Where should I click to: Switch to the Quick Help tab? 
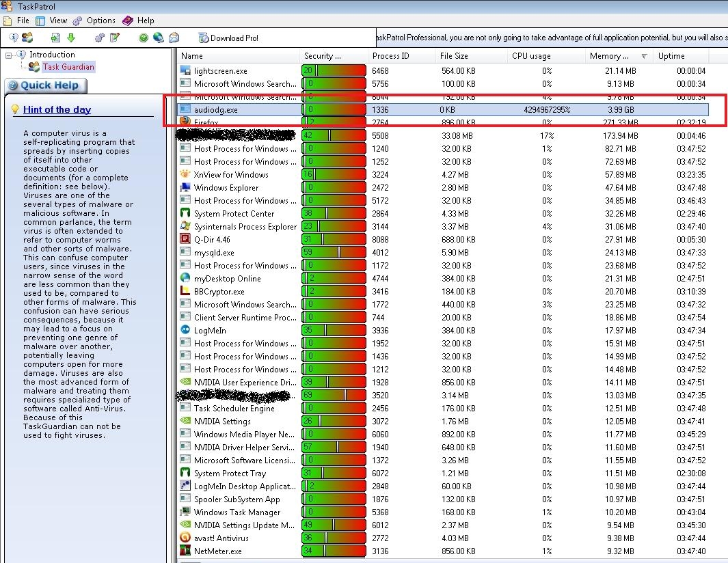pyautogui.click(x=46, y=85)
